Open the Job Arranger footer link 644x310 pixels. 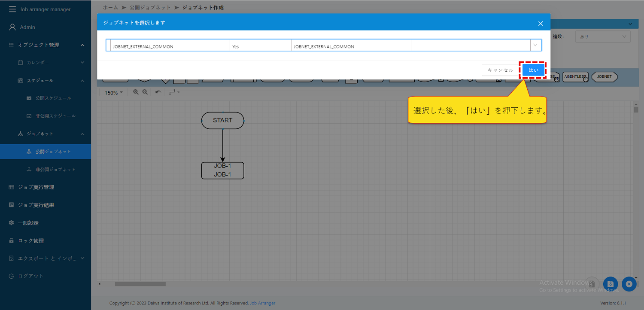[262, 303]
